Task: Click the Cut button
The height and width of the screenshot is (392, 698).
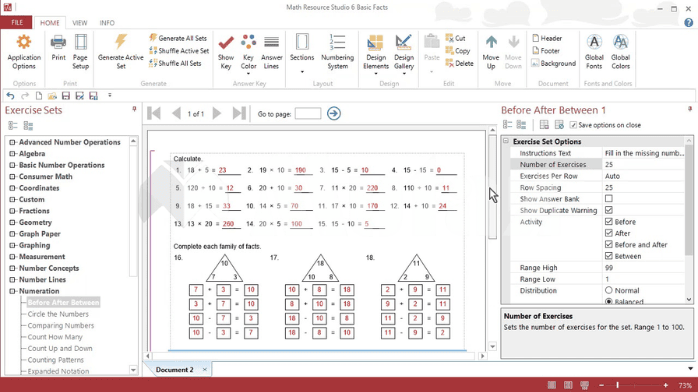Action: (x=455, y=38)
